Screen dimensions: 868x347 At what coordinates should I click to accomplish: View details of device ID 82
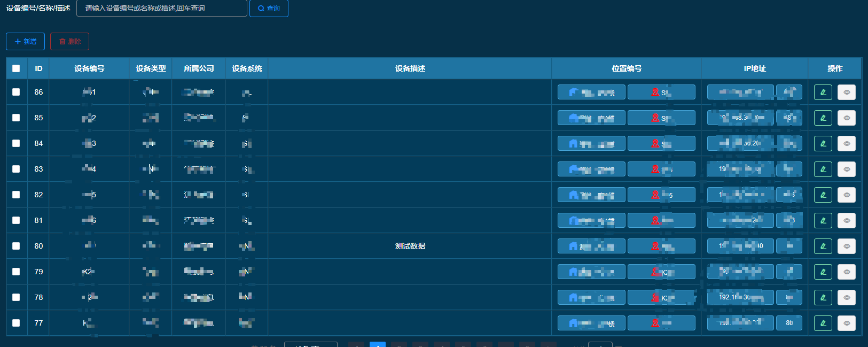847,195
